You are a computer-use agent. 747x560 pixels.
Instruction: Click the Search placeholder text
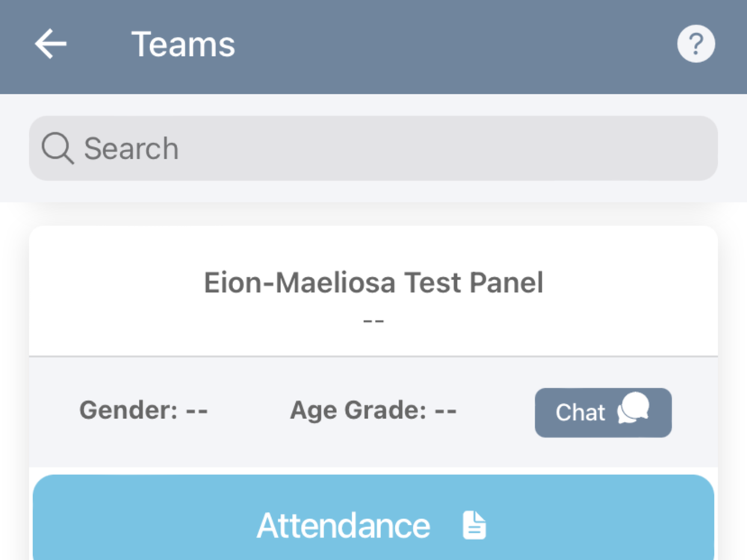[x=131, y=149]
